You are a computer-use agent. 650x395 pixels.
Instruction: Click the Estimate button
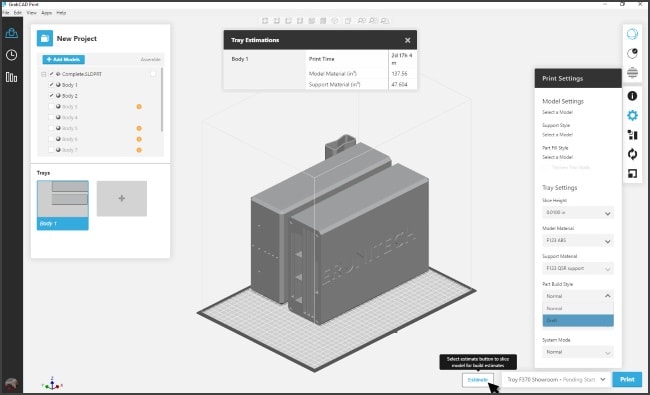pyautogui.click(x=478, y=380)
